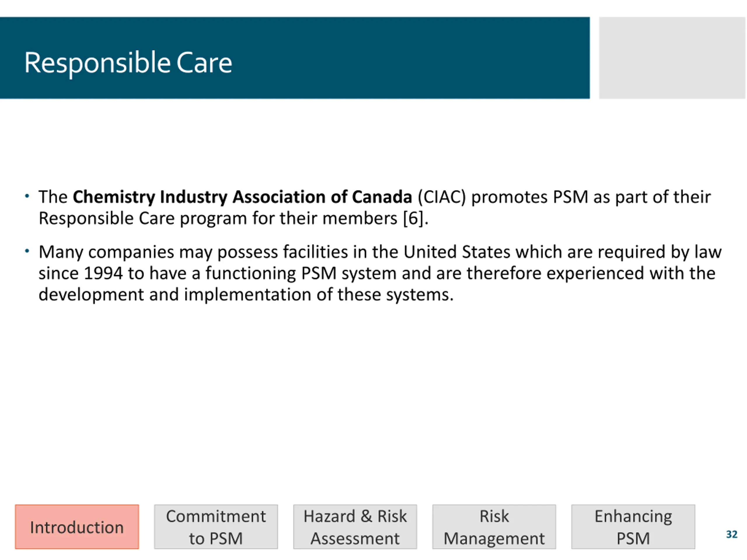Jump to Risk Management section
Image resolution: width=747 pixels, height=560 pixels.
494,527
